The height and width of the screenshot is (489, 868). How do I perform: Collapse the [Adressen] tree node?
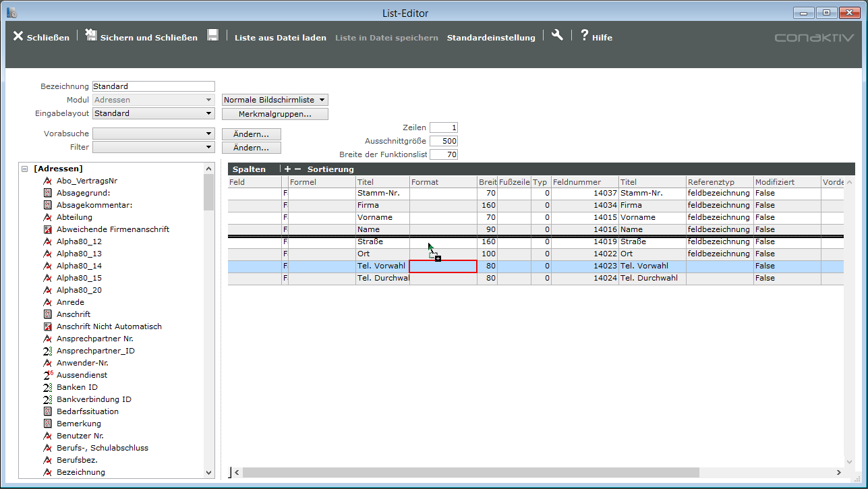point(25,169)
